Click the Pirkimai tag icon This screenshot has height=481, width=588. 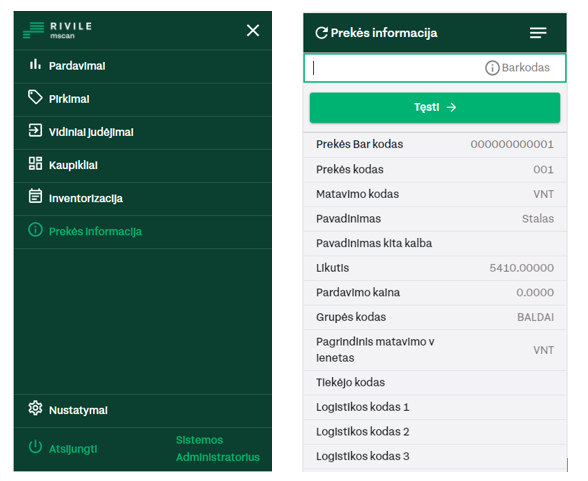pos(35,97)
